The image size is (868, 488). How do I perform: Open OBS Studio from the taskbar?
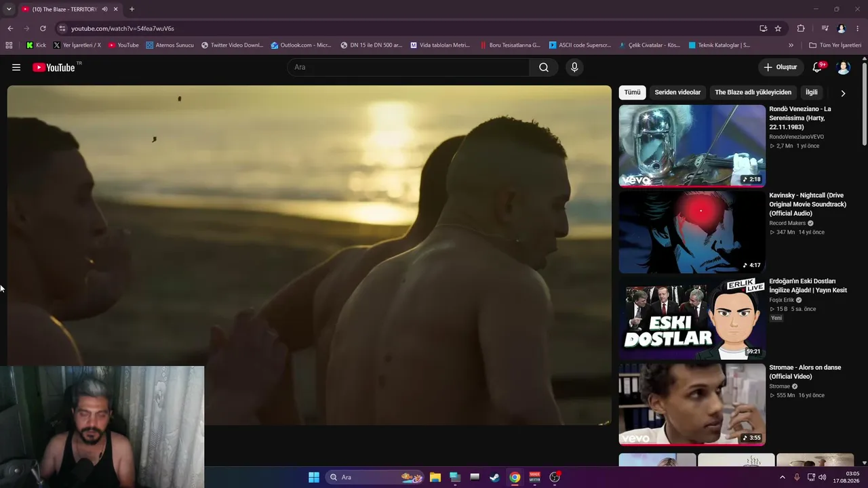[555, 477]
